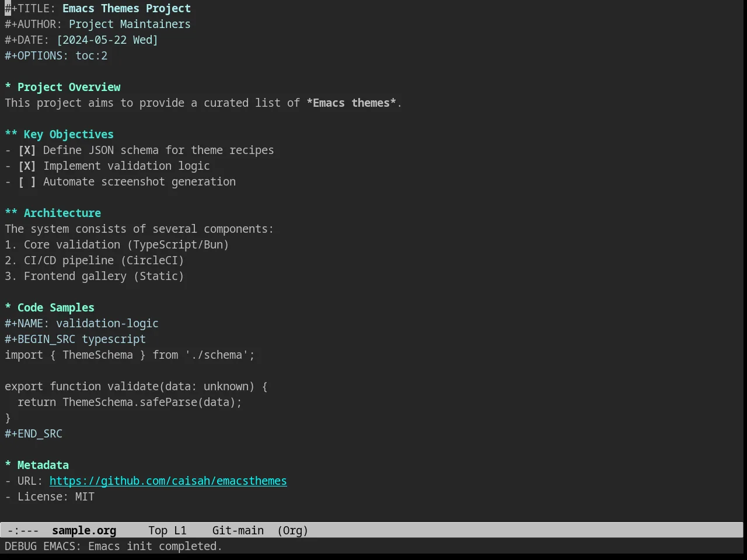Click list item '1. Core validation (TypeScript/Bun)'

click(x=117, y=245)
